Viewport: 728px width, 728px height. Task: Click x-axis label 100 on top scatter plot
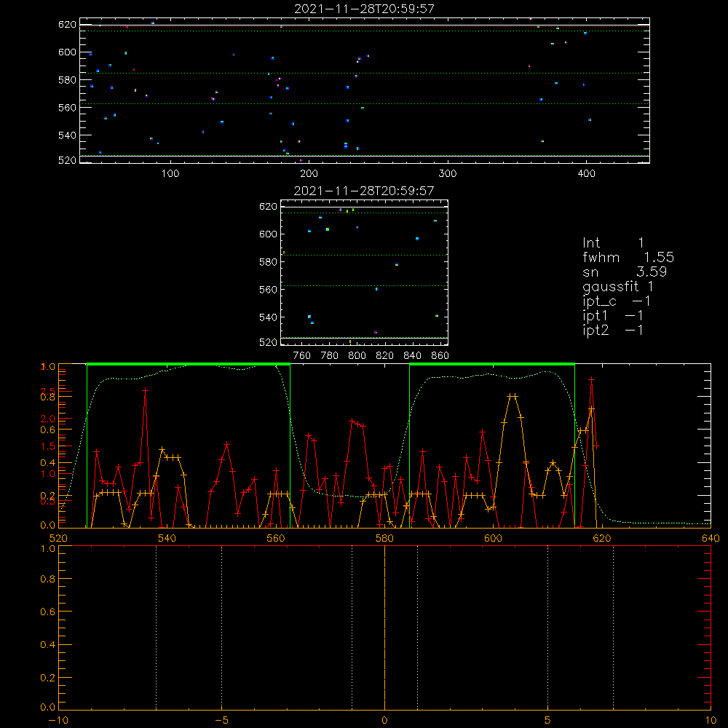tap(170, 174)
